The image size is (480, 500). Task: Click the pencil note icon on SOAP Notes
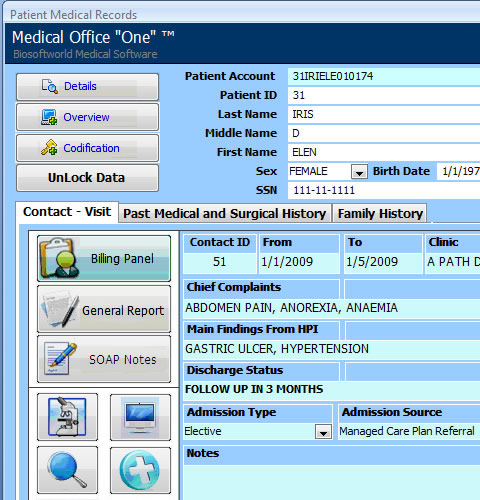pos(60,359)
